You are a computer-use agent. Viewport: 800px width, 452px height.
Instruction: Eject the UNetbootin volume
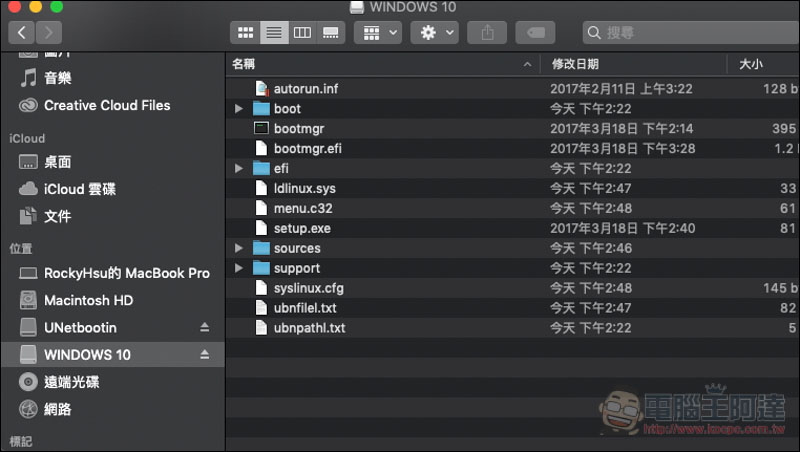point(205,328)
